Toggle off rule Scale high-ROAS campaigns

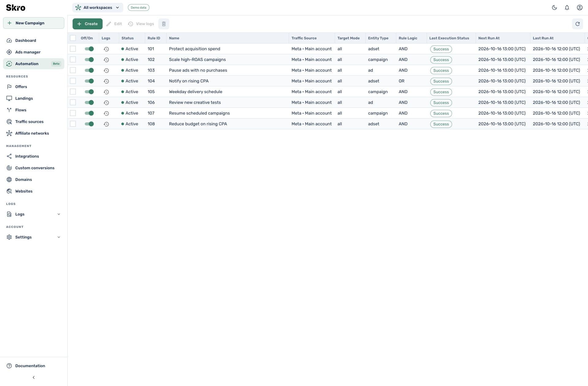pos(89,60)
